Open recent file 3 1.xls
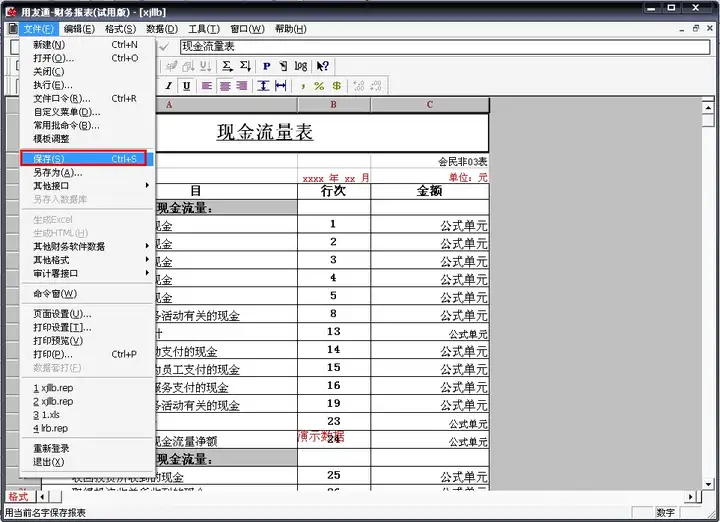The height and width of the screenshot is (522, 720). pos(46,415)
